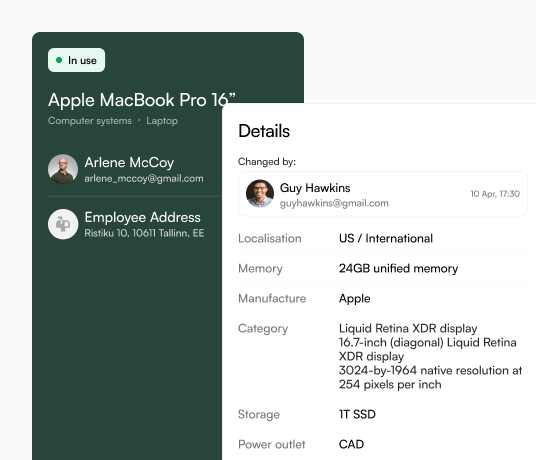The width and height of the screenshot is (536, 460).
Task: Click the Details panel heading
Action: (264, 131)
